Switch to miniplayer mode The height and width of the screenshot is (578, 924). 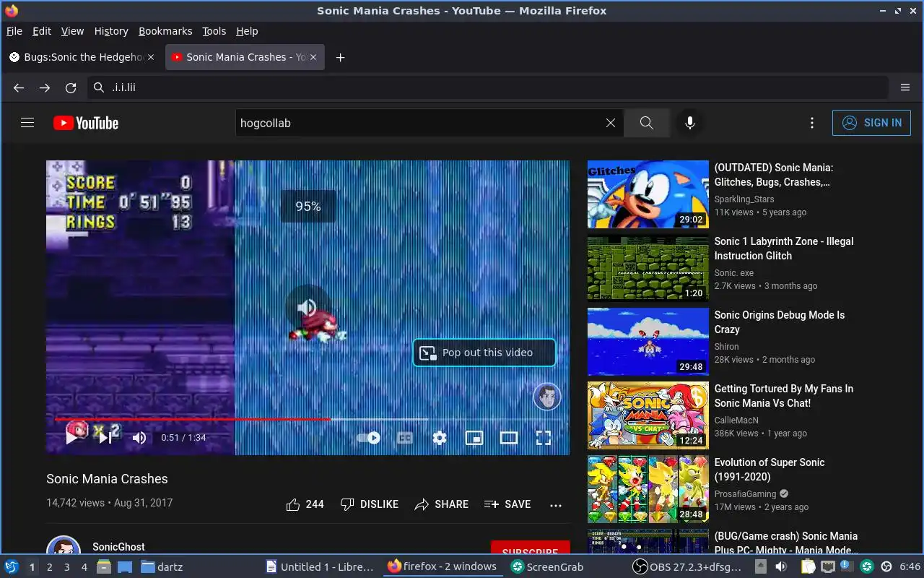click(x=474, y=437)
